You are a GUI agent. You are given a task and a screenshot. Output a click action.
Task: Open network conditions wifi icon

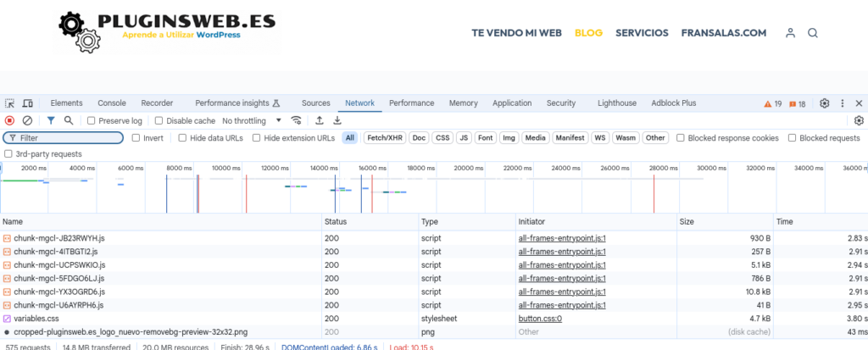pyautogui.click(x=297, y=120)
